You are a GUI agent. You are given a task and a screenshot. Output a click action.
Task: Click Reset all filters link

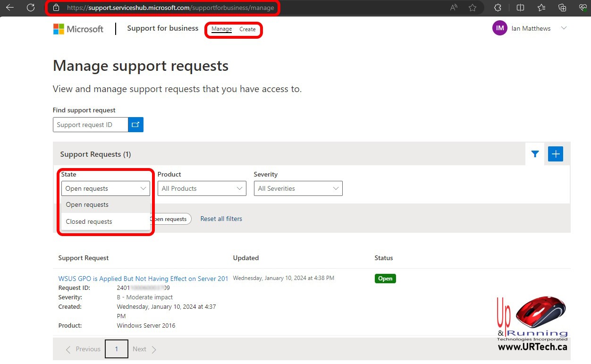(x=221, y=219)
